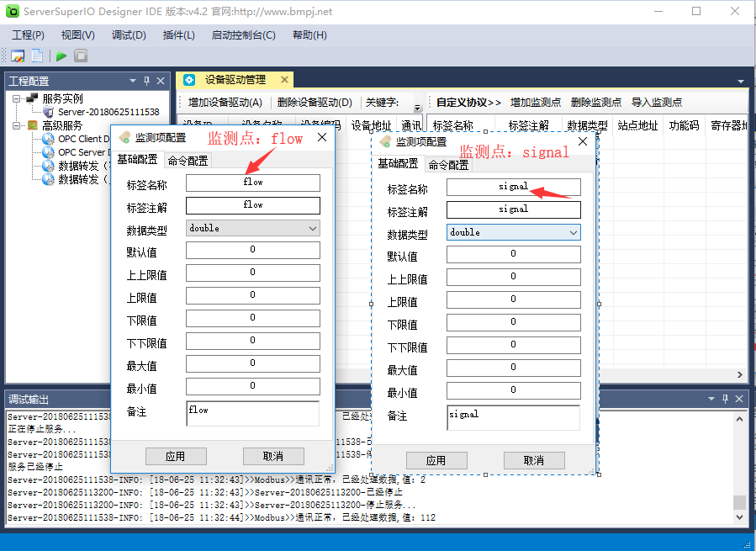
Task: Close the signal 监测项配置 dialog
Action: click(583, 141)
